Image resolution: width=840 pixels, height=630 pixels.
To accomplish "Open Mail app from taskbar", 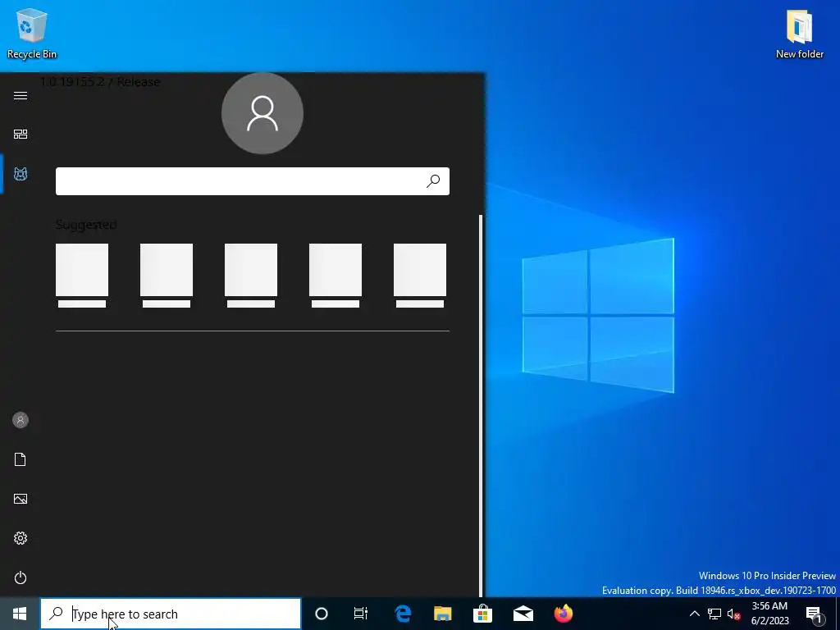I will coord(523,614).
